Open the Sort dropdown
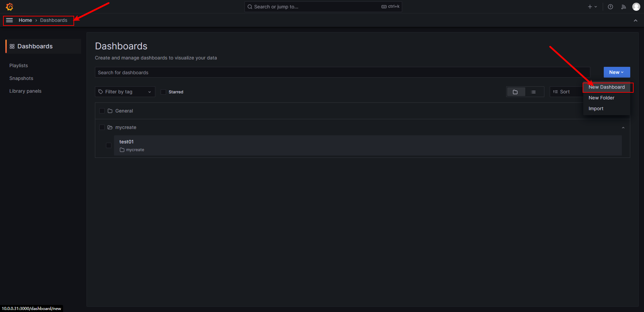Viewport: 644px width, 312px height. click(566, 92)
